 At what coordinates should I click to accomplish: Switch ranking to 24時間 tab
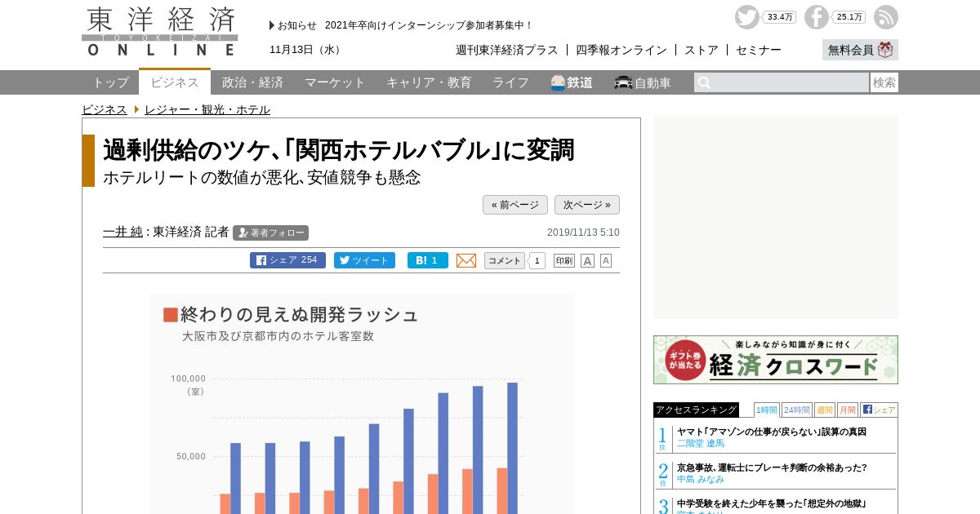pyautogui.click(x=796, y=410)
